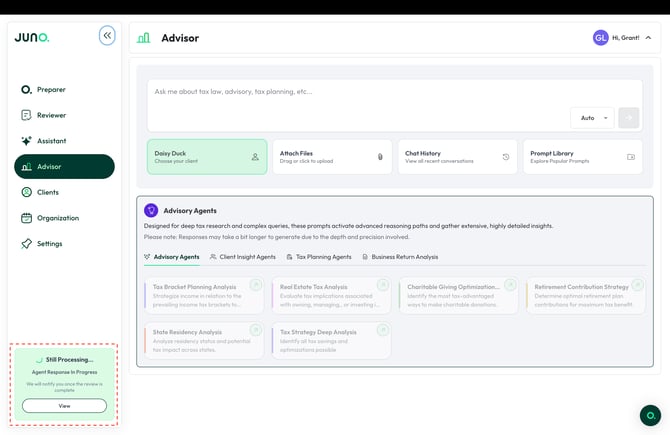Open Tax Bracket Planning Analysis agent
The height and width of the screenshot is (435, 670).
(204, 296)
